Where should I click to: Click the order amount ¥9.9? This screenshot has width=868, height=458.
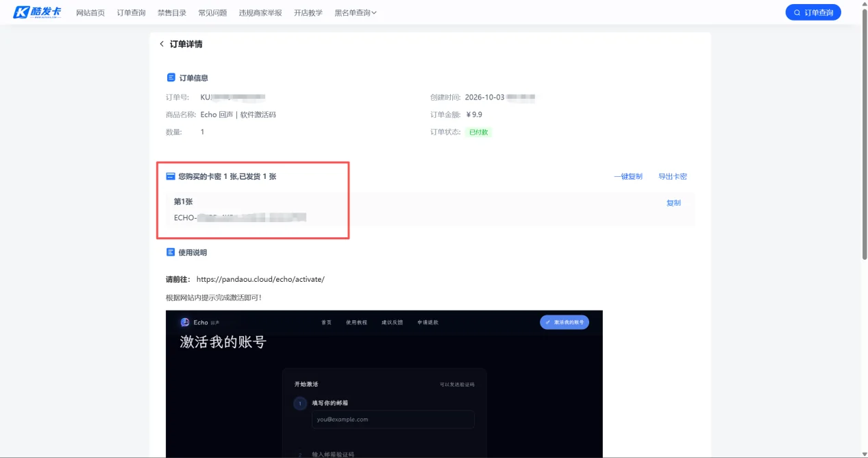click(474, 114)
